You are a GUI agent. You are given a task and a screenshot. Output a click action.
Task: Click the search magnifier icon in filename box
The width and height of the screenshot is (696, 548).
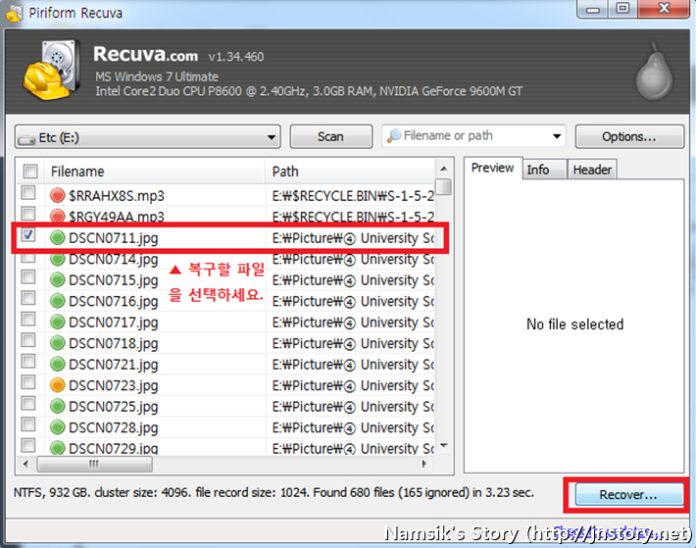(394, 136)
